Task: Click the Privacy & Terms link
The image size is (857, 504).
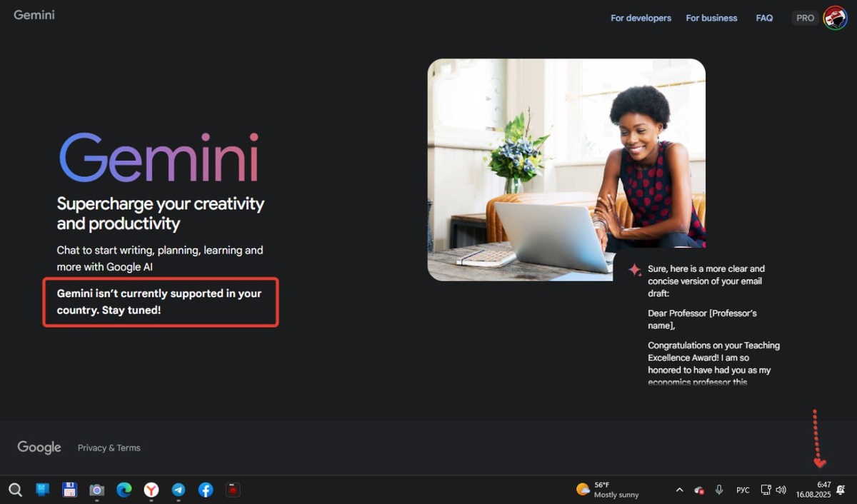Action: coord(109,448)
